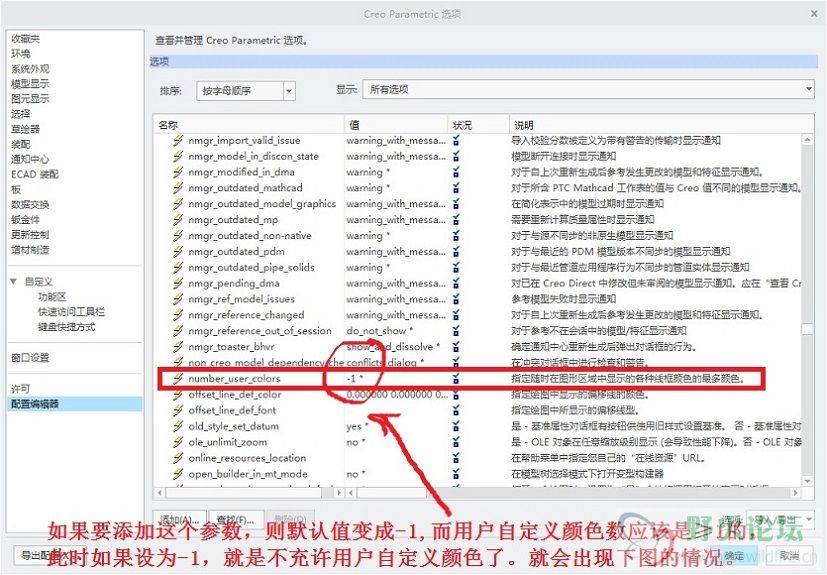Click status icon in nmgr_import_valid_issue row

point(456,140)
